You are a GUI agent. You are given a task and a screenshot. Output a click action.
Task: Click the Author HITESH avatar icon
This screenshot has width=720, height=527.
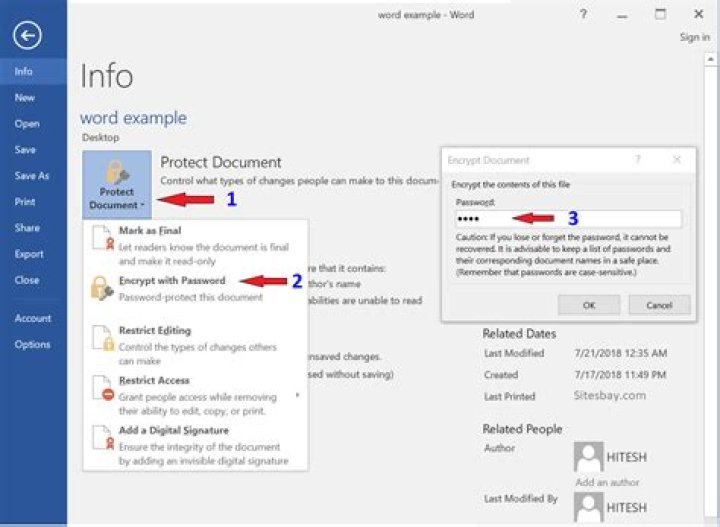[x=588, y=457]
